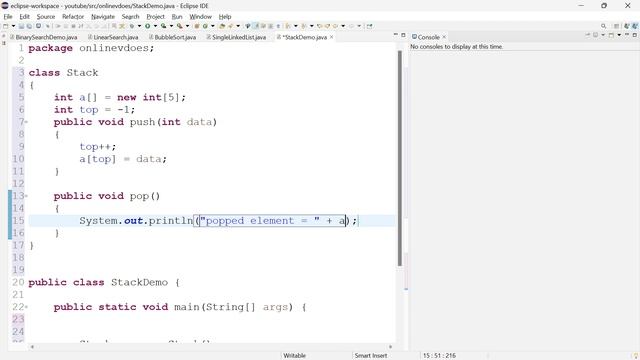This screenshot has width=640, height=360.
Task: Run the program with green Run icon
Action: coord(147,26)
